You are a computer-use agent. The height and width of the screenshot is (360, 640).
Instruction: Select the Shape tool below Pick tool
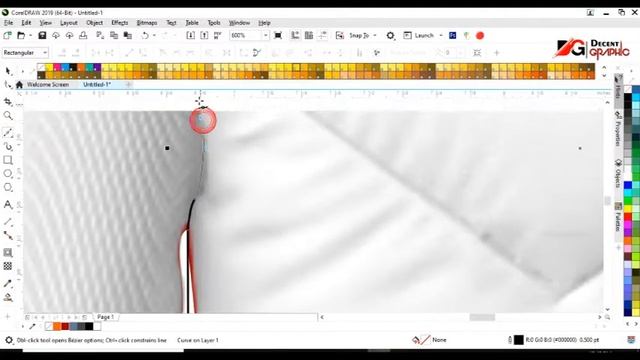tap(8, 84)
